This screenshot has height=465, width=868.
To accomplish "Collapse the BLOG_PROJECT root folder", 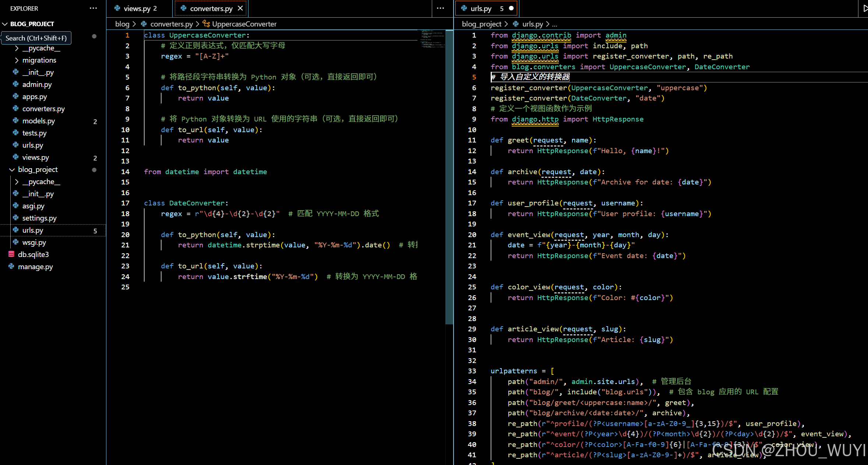I will [x=5, y=24].
